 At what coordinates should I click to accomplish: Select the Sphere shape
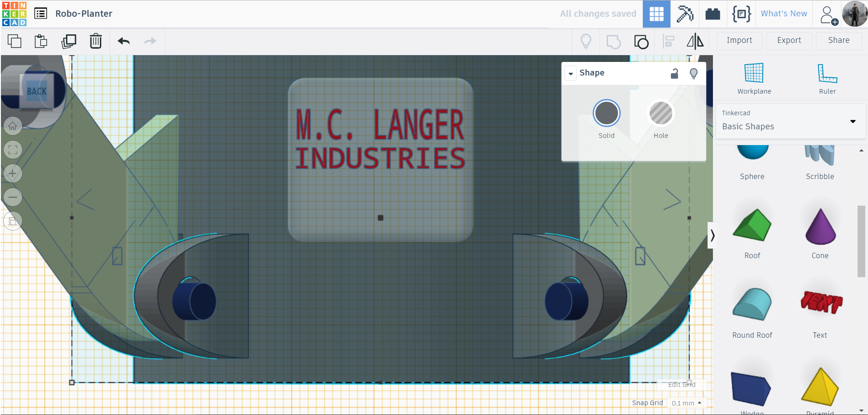[x=752, y=163]
